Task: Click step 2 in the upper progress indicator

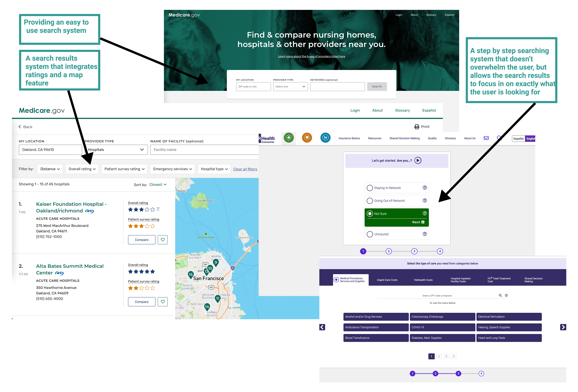Action: (x=388, y=251)
